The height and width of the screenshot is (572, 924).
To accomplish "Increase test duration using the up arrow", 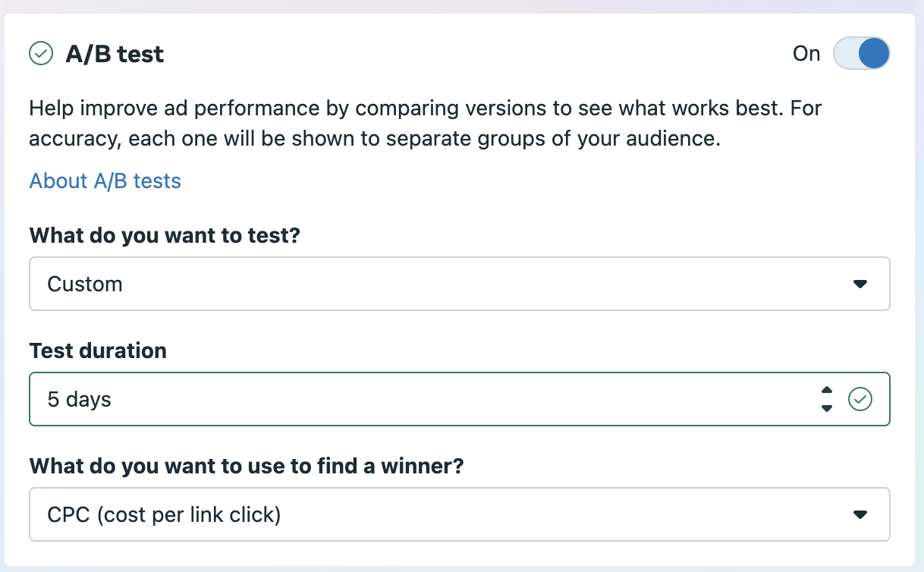I will pos(827,390).
